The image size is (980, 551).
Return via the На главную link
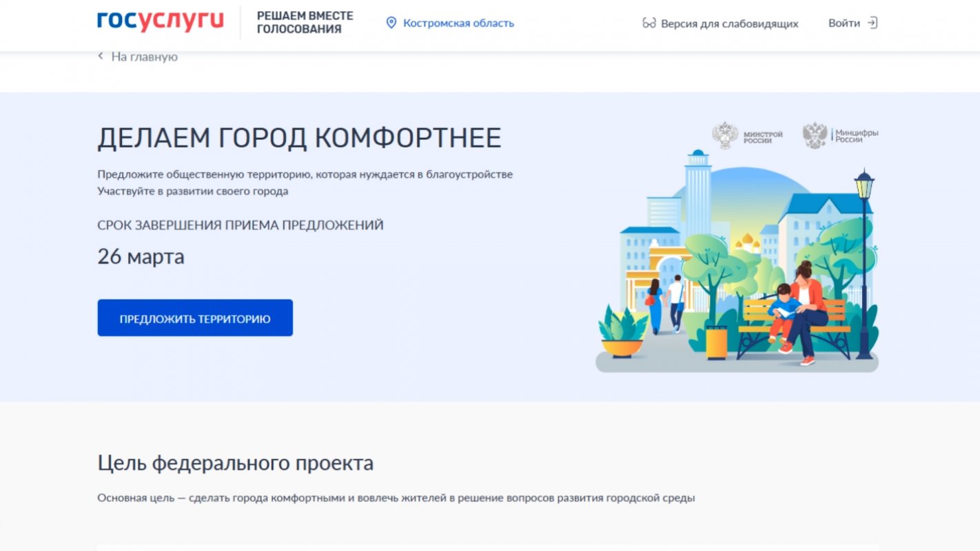[143, 56]
